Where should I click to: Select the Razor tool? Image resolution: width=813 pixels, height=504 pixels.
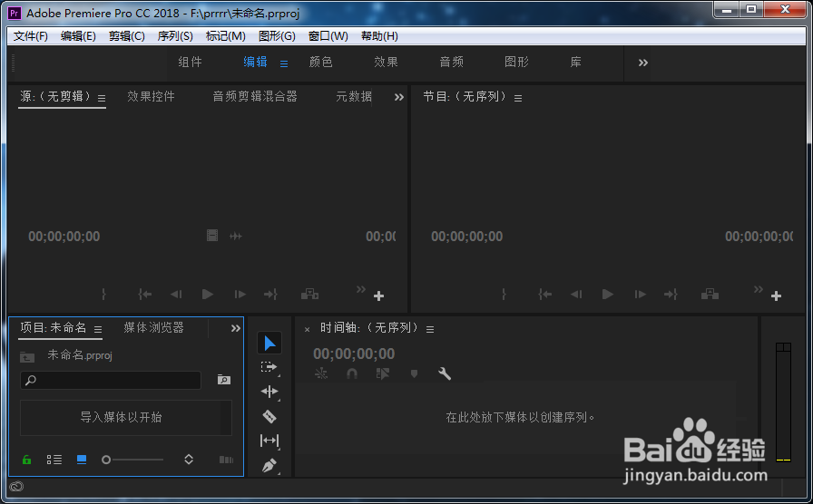269,416
